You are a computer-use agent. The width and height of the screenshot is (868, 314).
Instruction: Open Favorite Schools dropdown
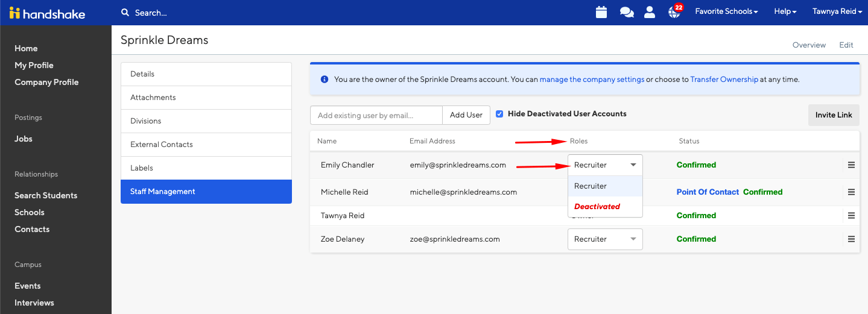(726, 11)
